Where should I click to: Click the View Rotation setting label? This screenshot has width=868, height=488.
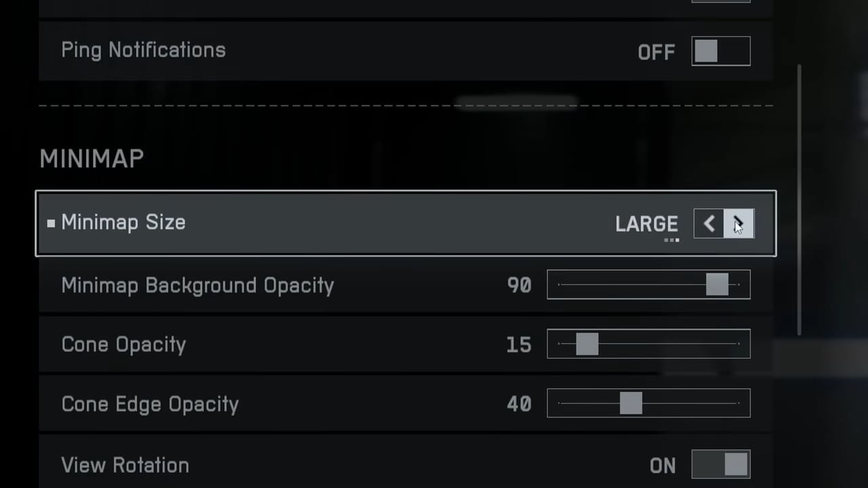click(x=125, y=465)
